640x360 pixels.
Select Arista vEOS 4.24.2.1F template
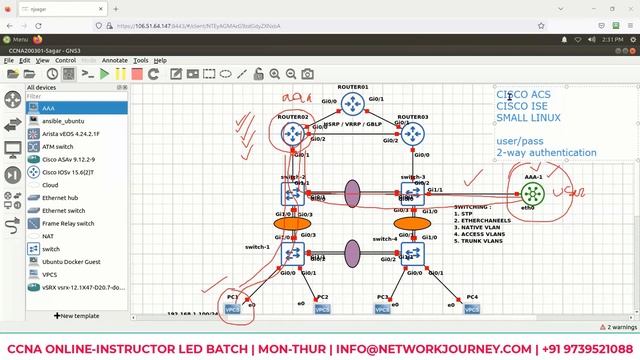click(77, 134)
